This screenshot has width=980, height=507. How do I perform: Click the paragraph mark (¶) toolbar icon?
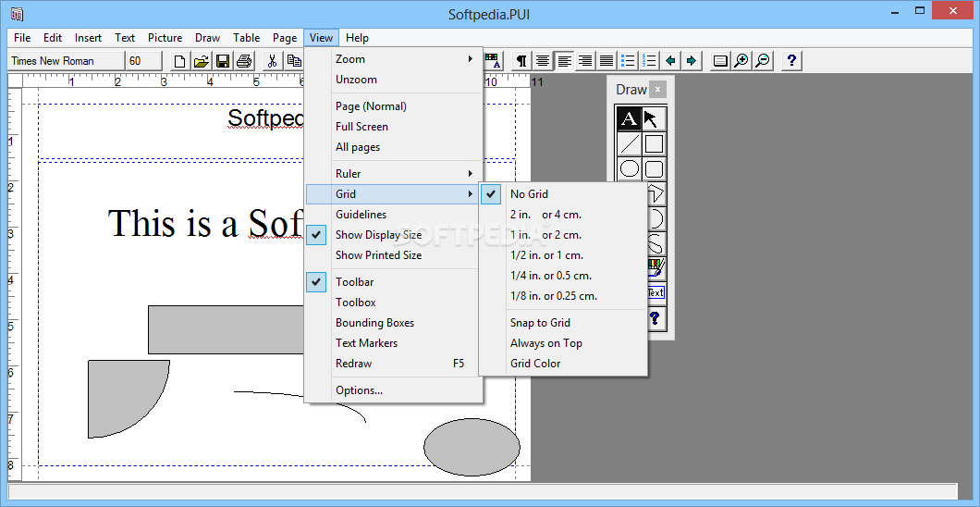coord(521,61)
